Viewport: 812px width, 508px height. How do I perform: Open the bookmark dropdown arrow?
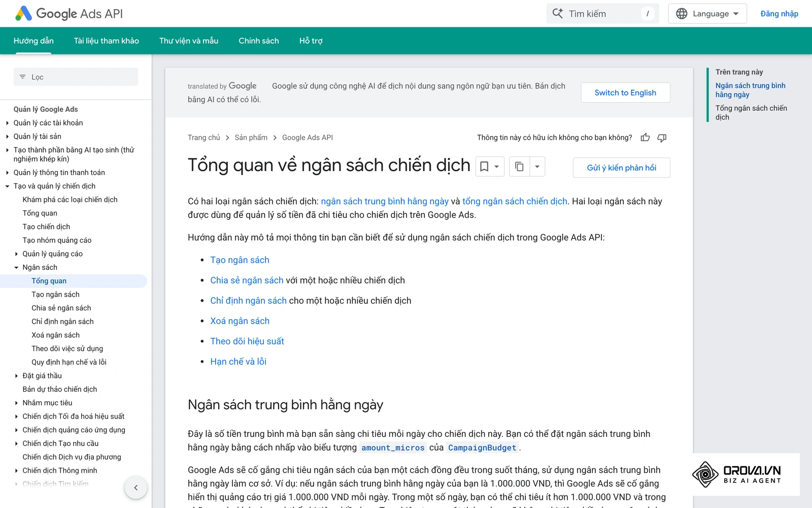497,167
